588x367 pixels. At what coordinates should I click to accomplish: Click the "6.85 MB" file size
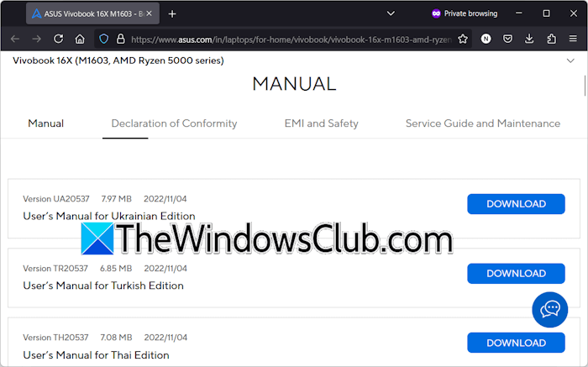116,269
